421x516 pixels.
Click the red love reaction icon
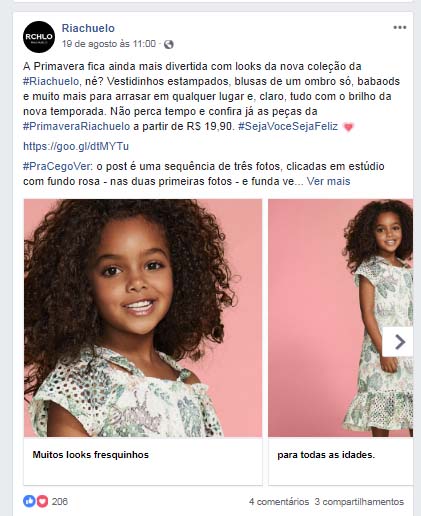42,501
